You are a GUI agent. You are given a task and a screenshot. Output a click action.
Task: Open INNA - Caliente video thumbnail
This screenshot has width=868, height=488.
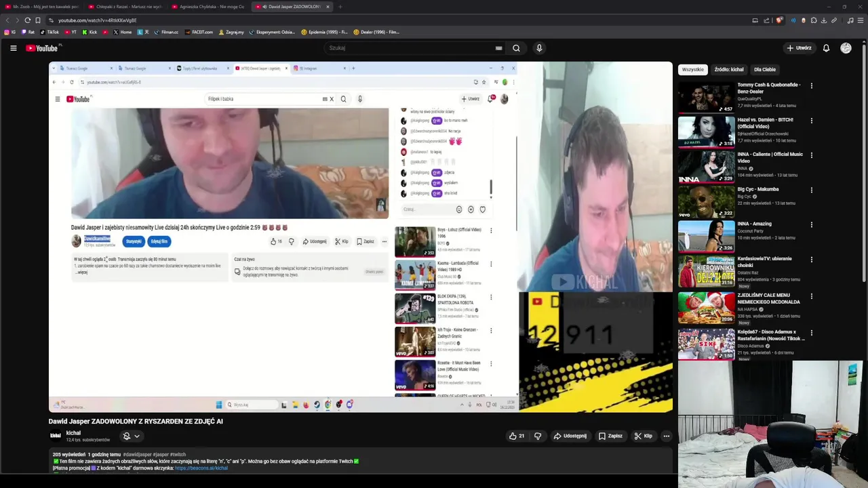pyautogui.click(x=706, y=166)
